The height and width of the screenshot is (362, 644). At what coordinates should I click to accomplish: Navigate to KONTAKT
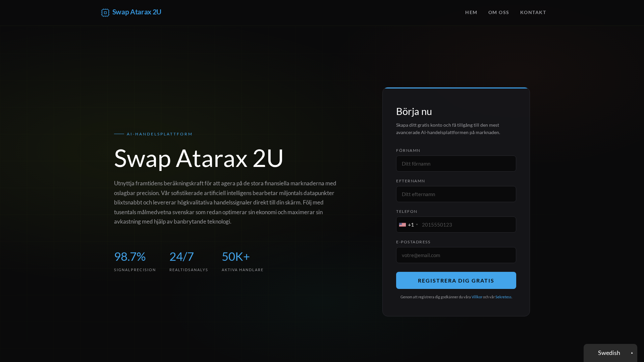pyautogui.click(x=533, y=12)
